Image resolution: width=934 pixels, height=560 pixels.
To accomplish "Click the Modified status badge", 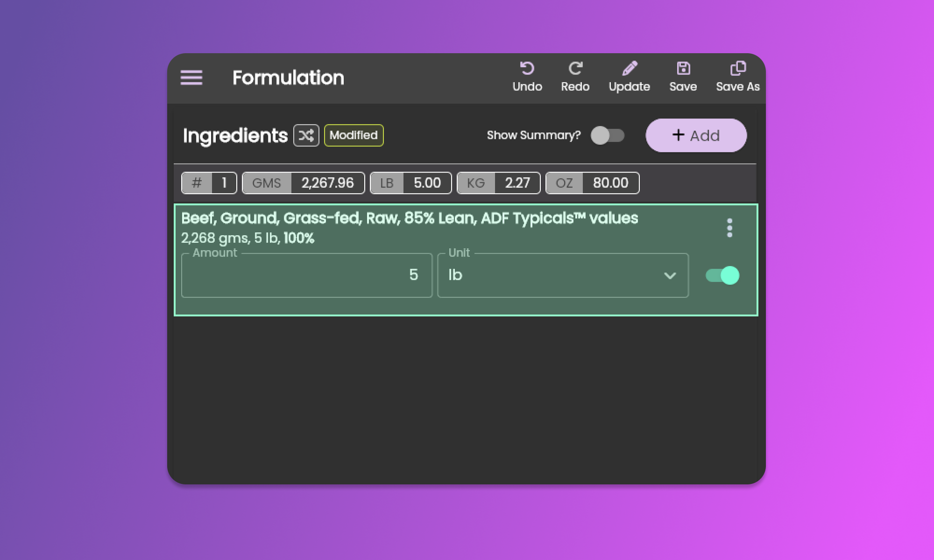I will click(x=354, y=135).
